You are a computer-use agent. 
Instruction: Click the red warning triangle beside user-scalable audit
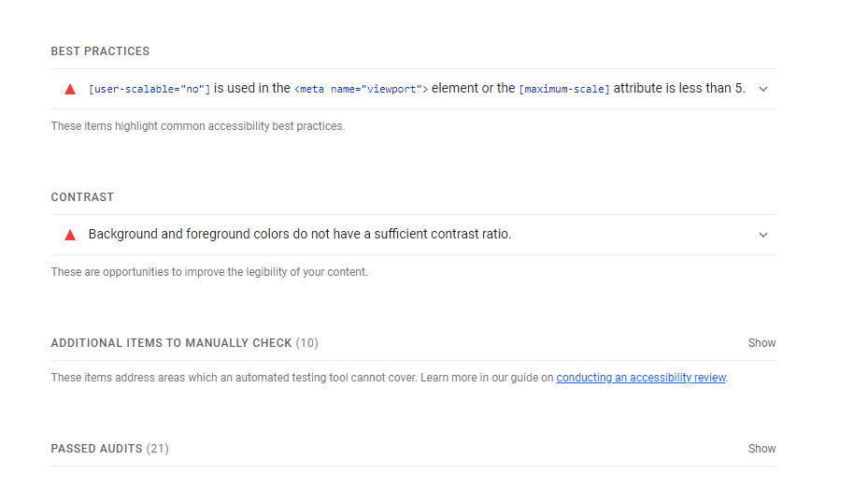pos(70,89)
